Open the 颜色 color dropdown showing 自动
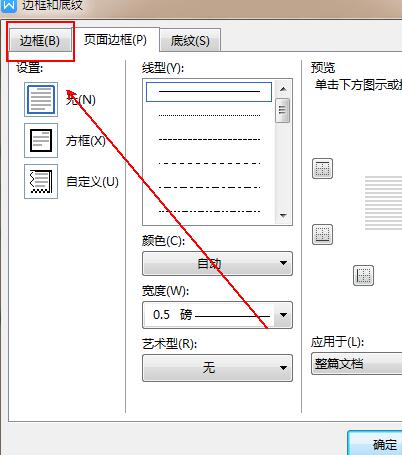402x455 pixels. (217, 263)
